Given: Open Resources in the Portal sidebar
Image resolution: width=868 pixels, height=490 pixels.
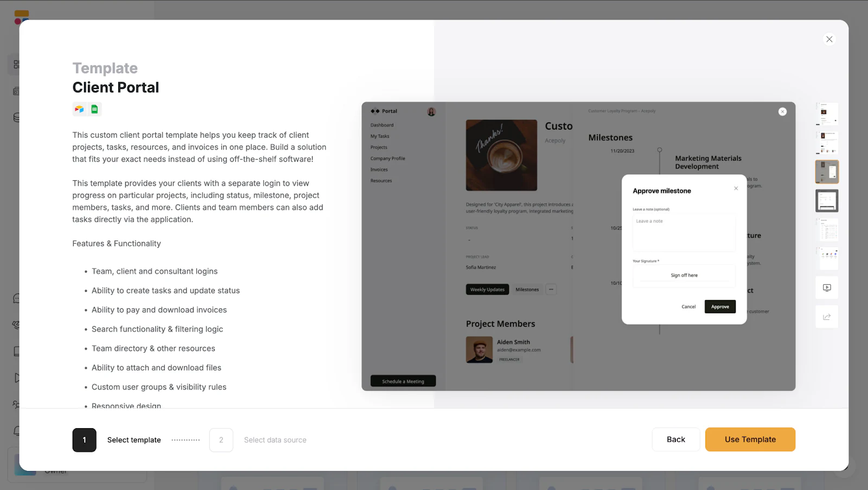Looking at the screenshot, I should [381, 181].
